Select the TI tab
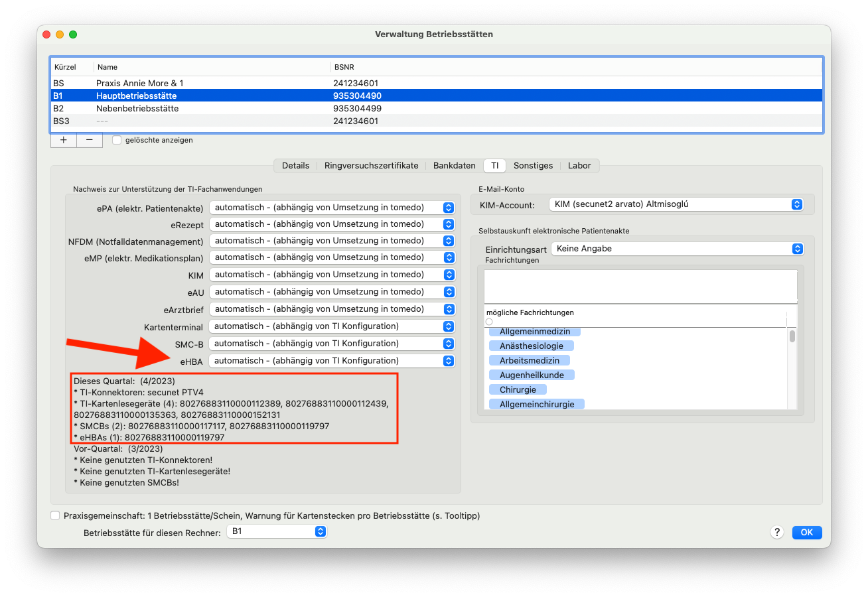Screen dimensions: 868x597 point(495,166)
